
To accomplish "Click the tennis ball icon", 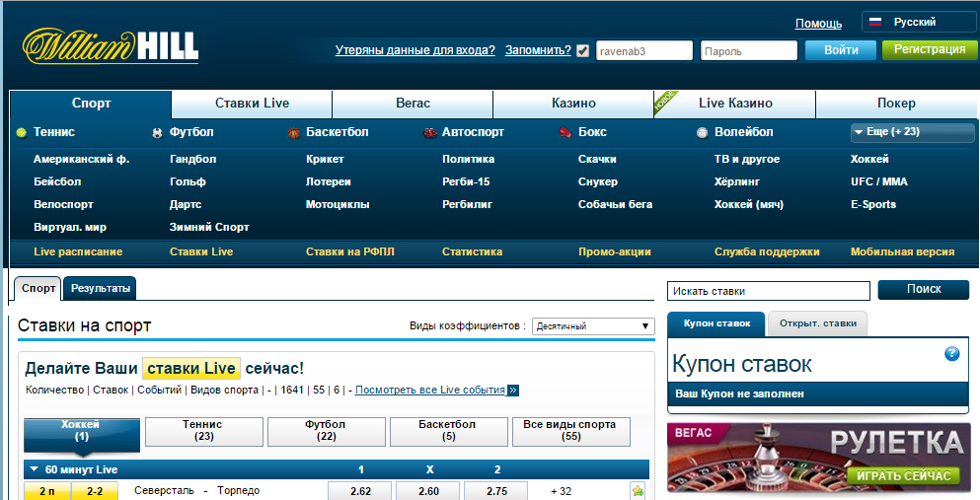I will click(22, 132).
